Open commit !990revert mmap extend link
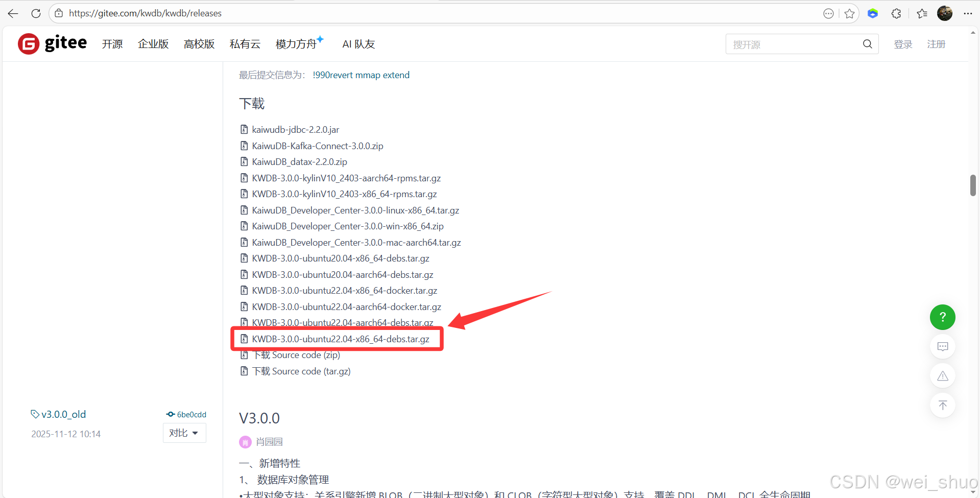Screen dimensions: 980x498 [x=361, y=75]
